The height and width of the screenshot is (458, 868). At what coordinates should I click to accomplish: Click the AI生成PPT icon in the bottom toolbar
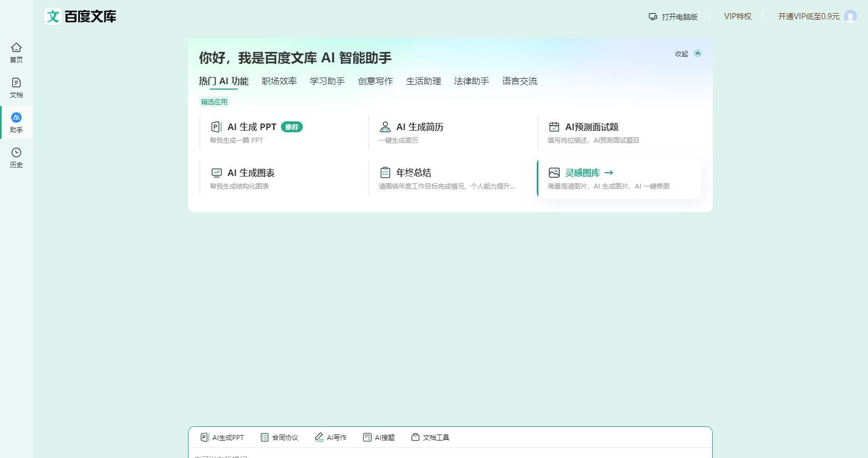tap(204, 437)
